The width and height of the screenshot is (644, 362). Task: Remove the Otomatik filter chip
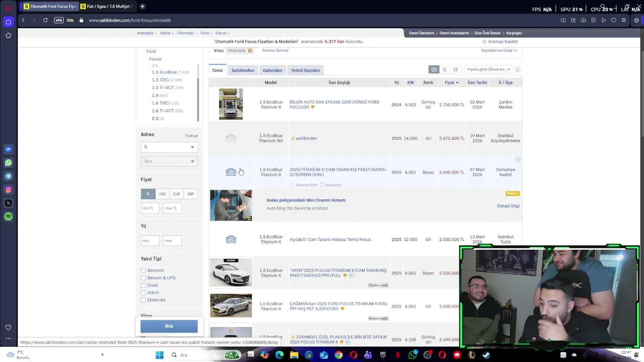pyautogui.click(x=250, y=51)
